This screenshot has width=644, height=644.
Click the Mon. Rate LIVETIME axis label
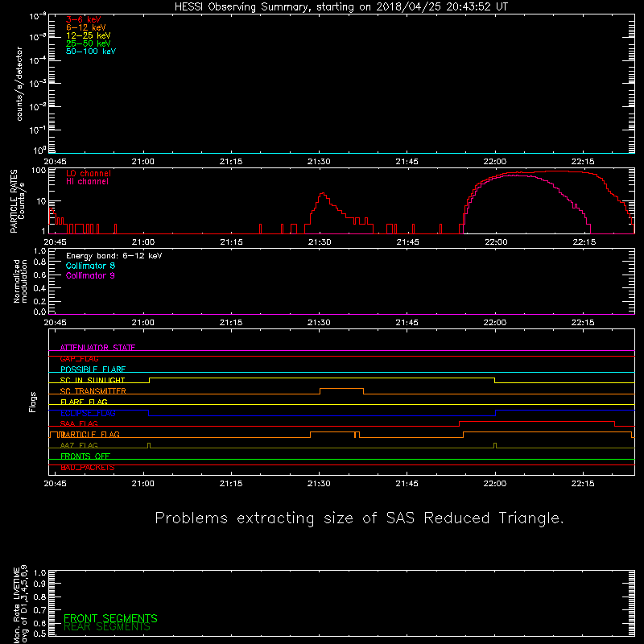pyautogui.click(x=20, y=604)
